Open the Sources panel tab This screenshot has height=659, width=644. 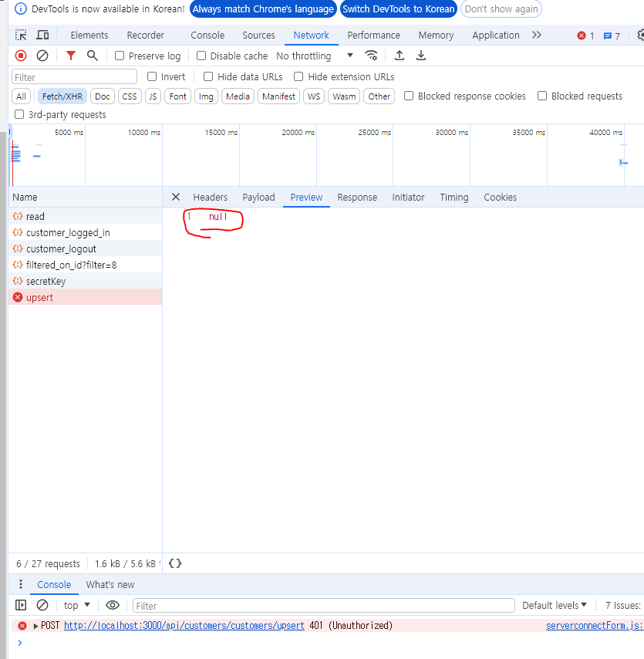pyautogui.click(x=258, y=35)
